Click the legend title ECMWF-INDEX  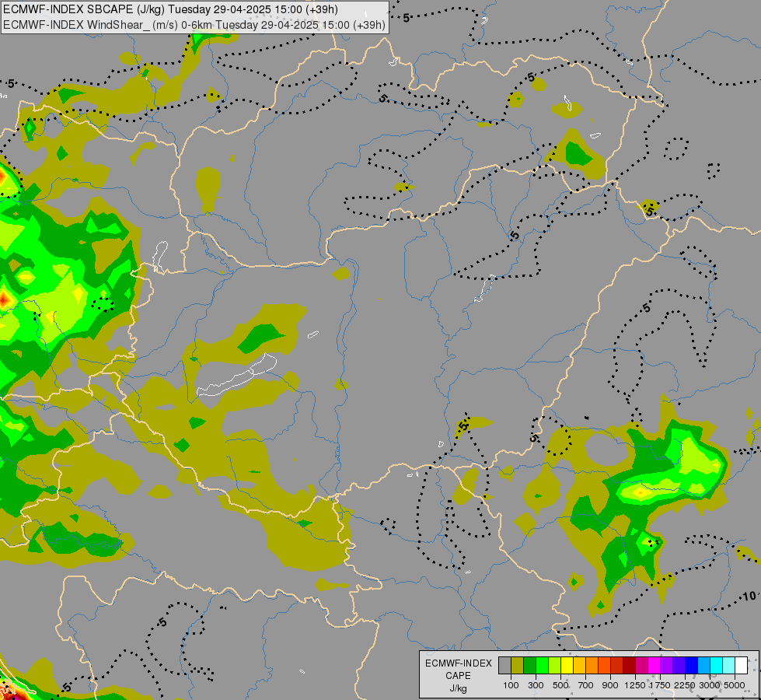(x=459, y=663)
